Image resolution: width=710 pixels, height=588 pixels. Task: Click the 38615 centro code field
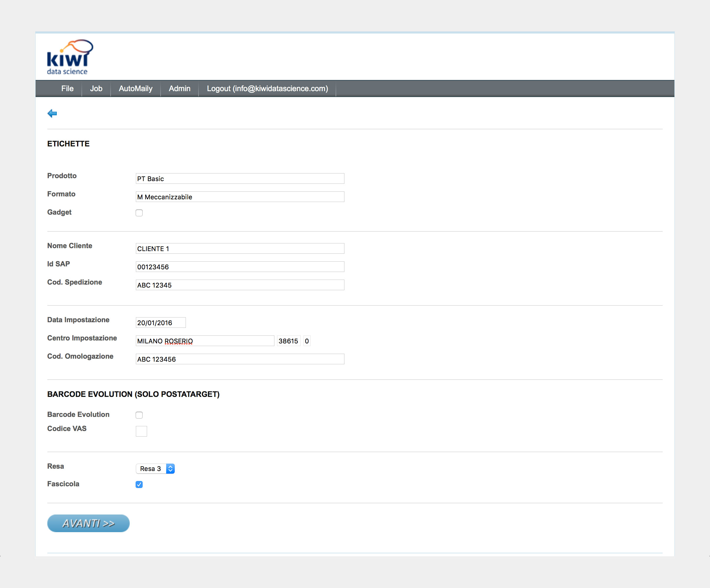coord(289,341)
